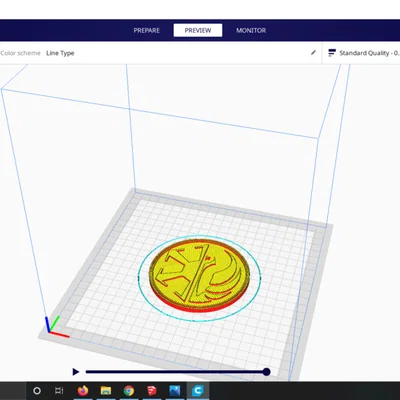The height and width of the screenshot is (400, 400).
Task: Open Task View from the taskbar
Action: point(59,390)
